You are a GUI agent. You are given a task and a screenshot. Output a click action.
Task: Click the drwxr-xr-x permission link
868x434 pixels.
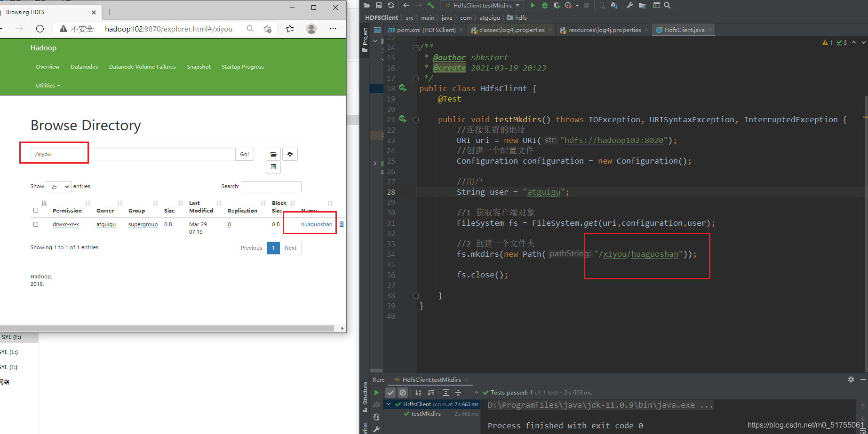coord(66,224)
